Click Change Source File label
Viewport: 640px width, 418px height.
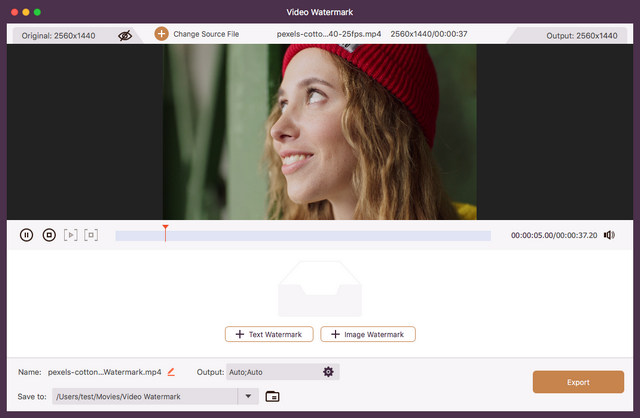click(x=206, y=34)
